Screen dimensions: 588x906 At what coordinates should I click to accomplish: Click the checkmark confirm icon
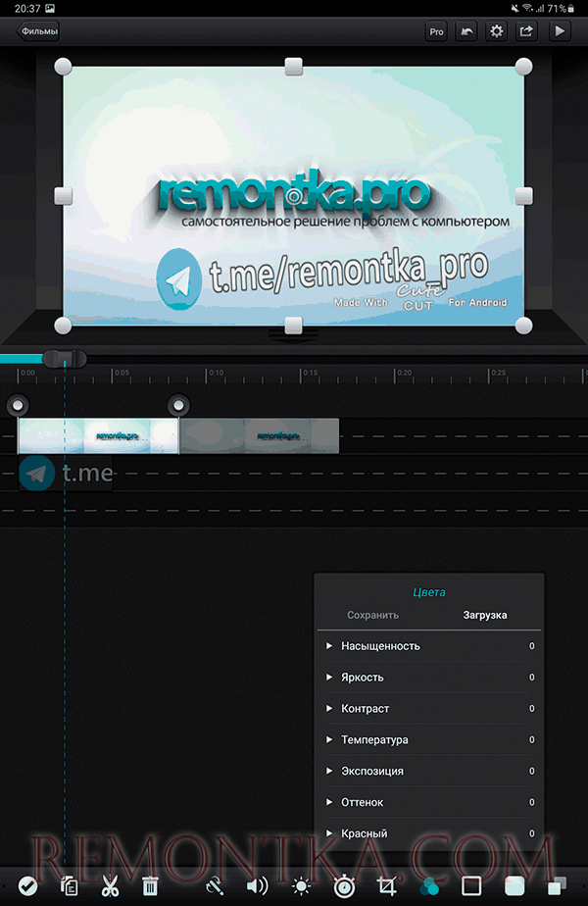point(27,886)
